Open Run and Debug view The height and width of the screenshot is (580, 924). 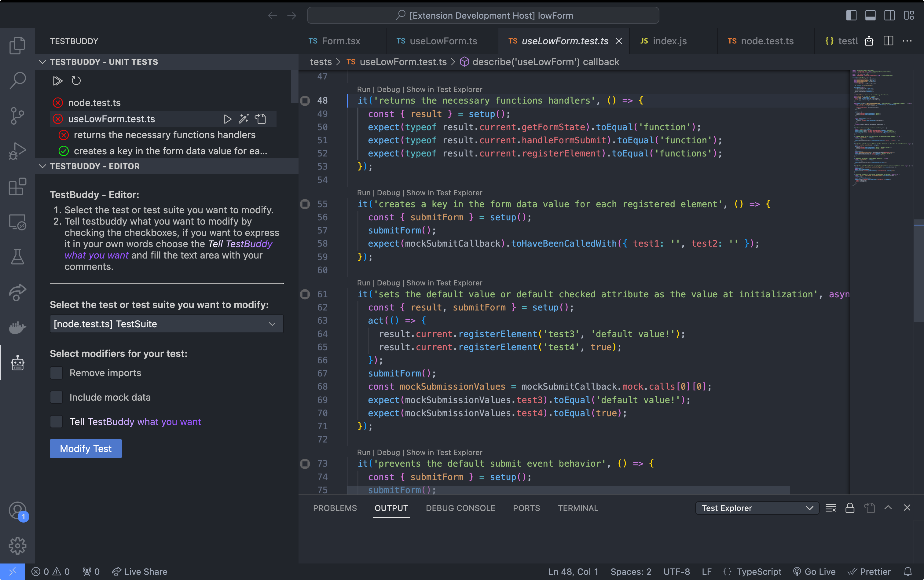17,151
